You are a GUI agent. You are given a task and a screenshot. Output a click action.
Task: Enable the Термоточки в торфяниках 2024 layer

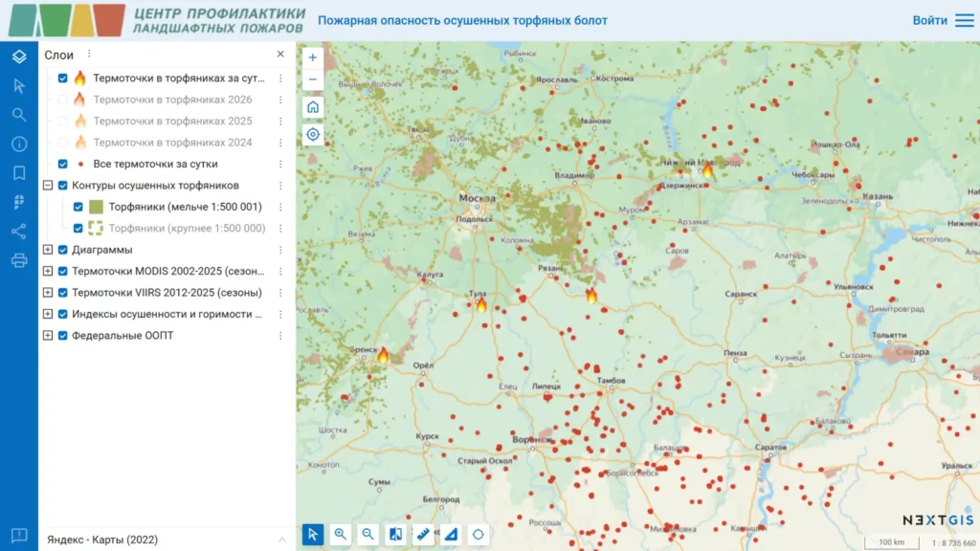(x=62, y=143)
